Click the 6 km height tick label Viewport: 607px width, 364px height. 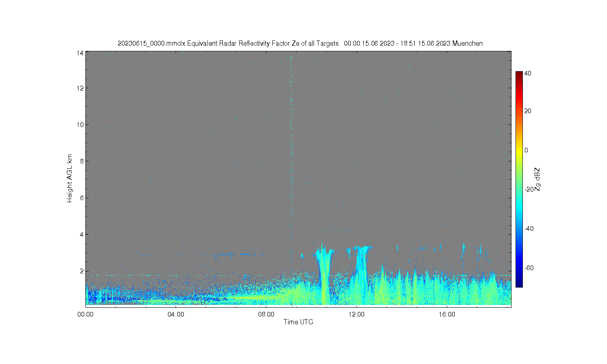click(x=82, y=198)
